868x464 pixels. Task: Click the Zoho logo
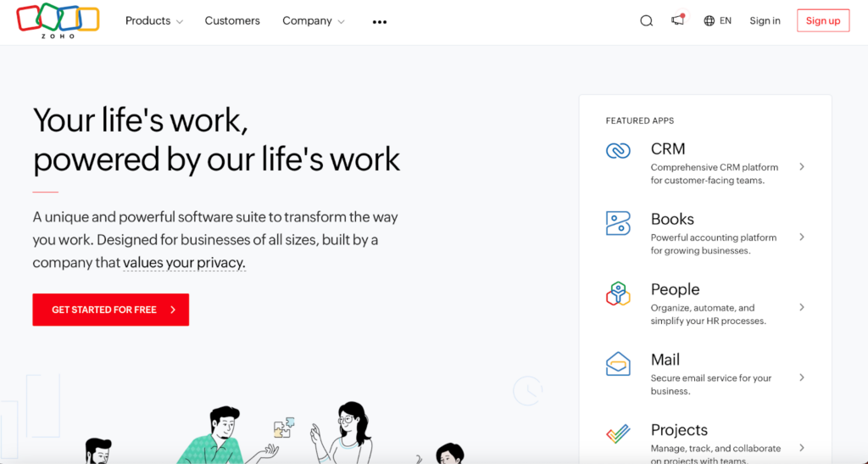point(58,20)
